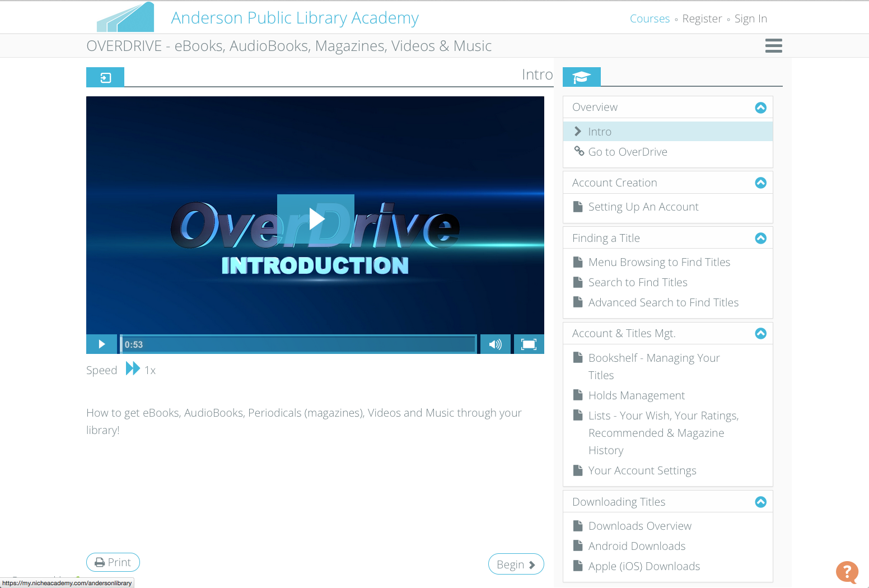
Task: Open Go to OverDrive link
Action: point(628,152)
